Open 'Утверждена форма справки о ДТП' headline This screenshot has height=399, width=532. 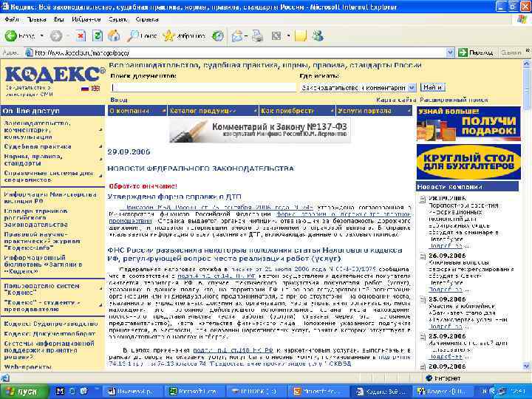tap(174, 197)
